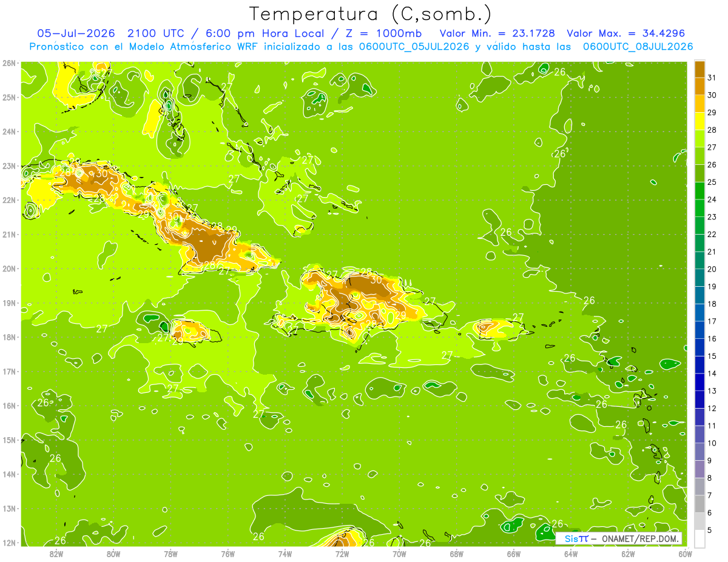Click "Valor Max. = 34.4296" text
The height and width of the screenshot is (562, 728).
(625, 33)
